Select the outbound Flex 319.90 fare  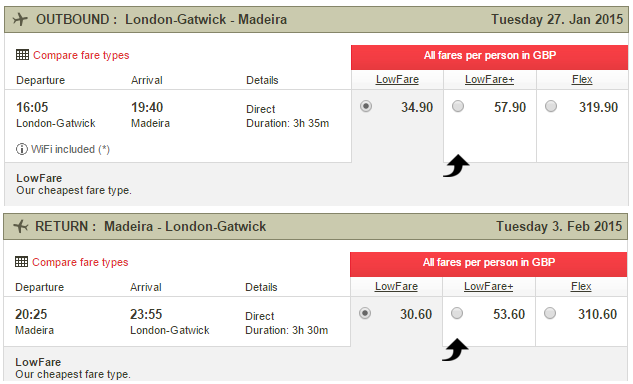pyautogui.click(x=551, y=106)
